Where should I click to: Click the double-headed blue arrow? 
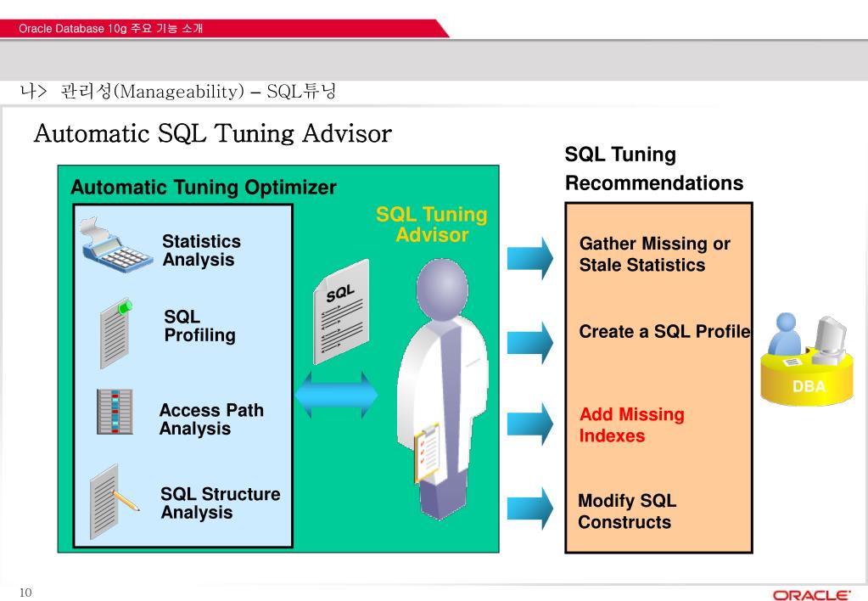[x=336, y=395]
